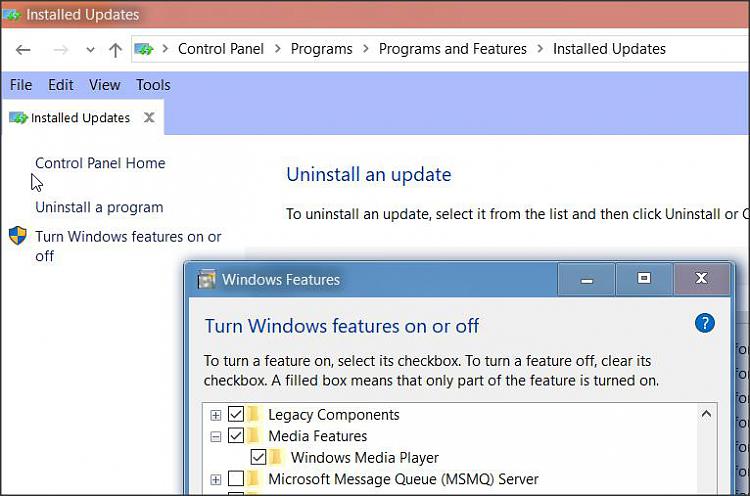Uncheck the Legacy Components checkbox
Image resolution: width=750 pixels, height=496 pixels.
tap(236, 414)
